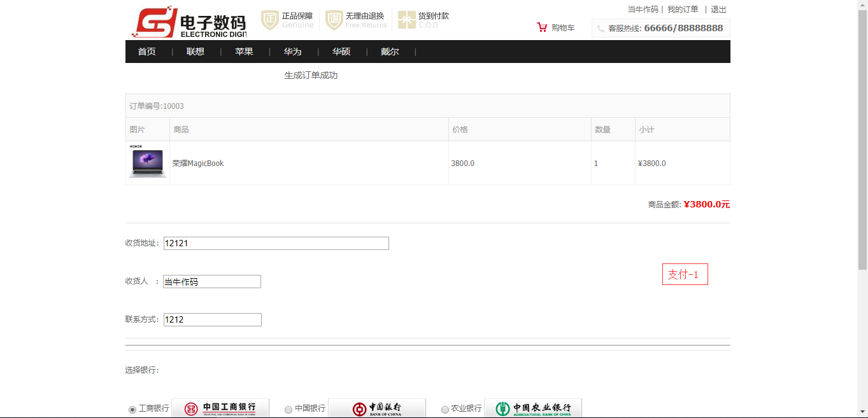Click the 中国工商银行 bank logo
This screenshot has width=868, height=418.
pos(220,408)
